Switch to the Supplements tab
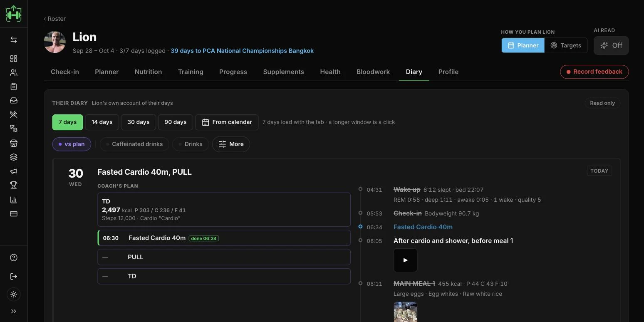644x322 pixels. click(284, 72)
